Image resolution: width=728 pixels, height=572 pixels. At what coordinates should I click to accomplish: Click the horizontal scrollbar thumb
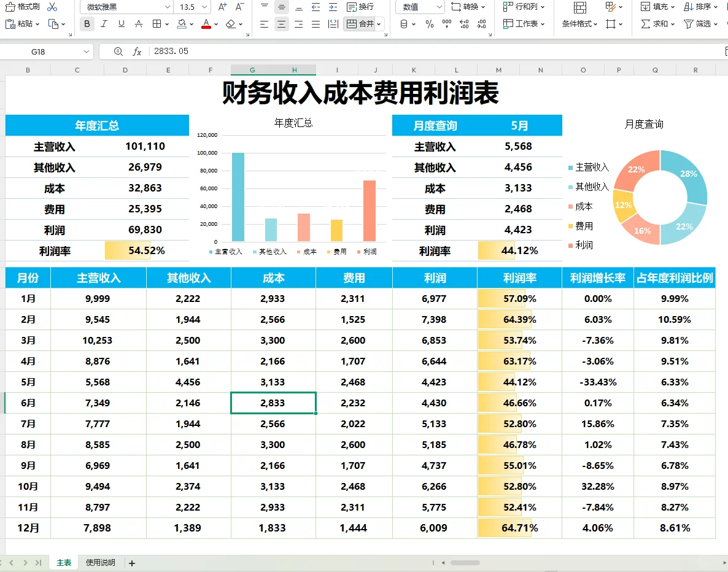[465, 563]
